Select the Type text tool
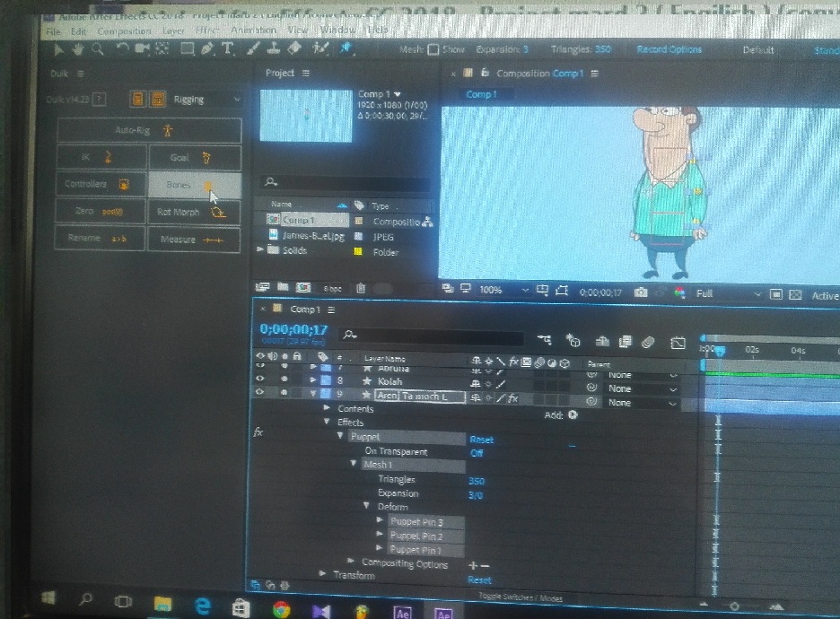The image size is (840, 619). (x=227, y=48)
